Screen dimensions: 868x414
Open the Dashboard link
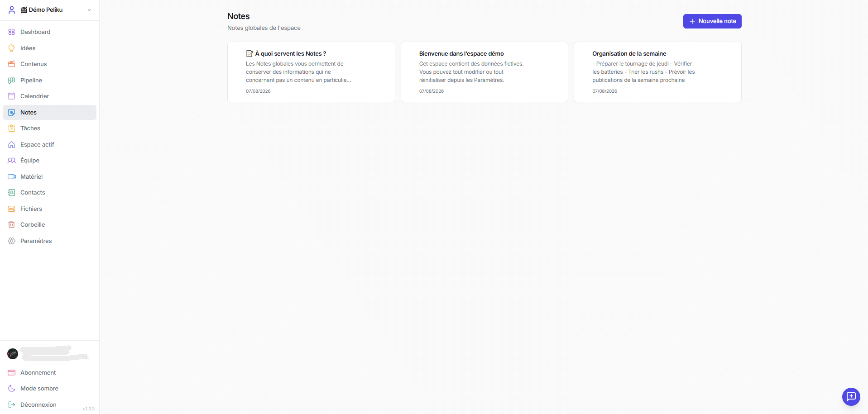point(49,32)
